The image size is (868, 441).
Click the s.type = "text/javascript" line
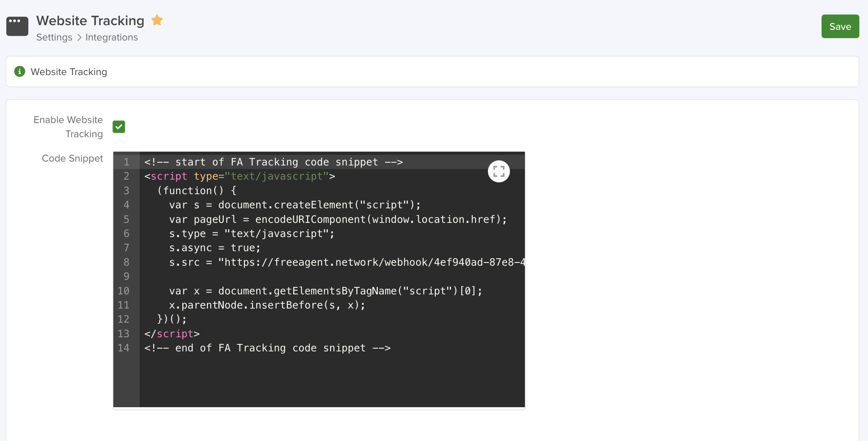tap(252, 233)
